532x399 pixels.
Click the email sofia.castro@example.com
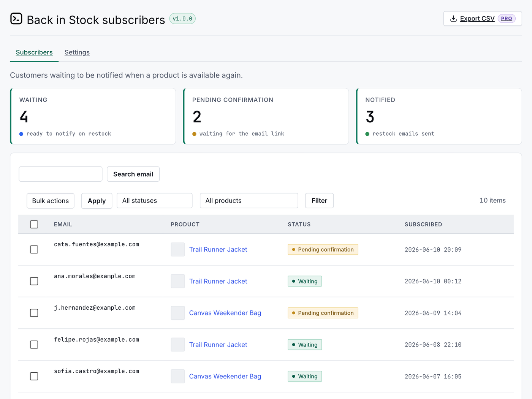[97, 371]
